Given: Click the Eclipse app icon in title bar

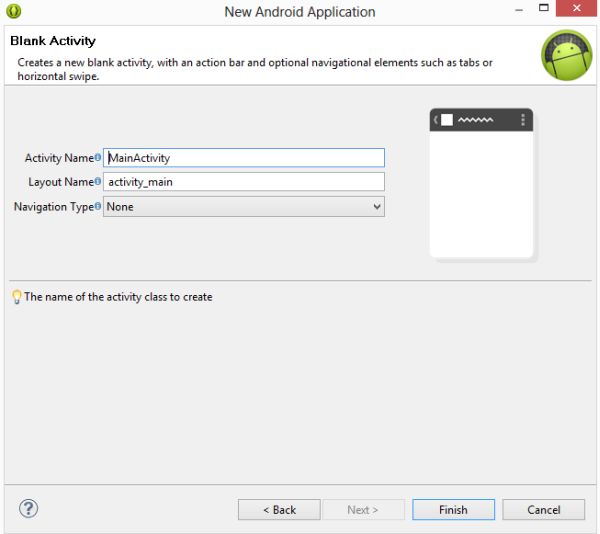Looking at the screenshot, I should point(14,11).
